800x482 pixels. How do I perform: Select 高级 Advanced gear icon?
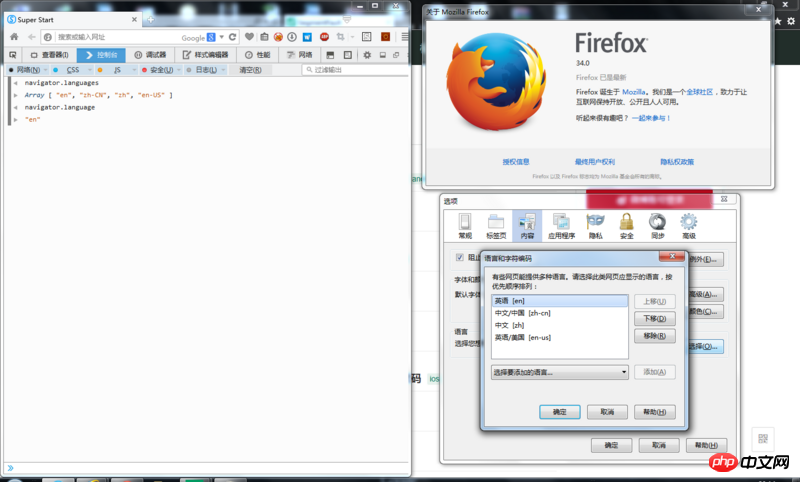[689, 226]
